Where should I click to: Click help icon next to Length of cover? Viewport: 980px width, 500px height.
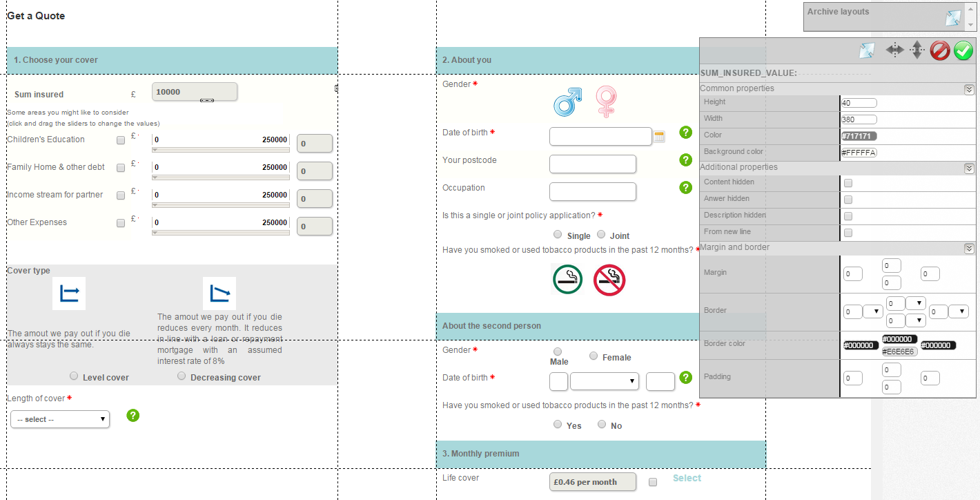133,415
